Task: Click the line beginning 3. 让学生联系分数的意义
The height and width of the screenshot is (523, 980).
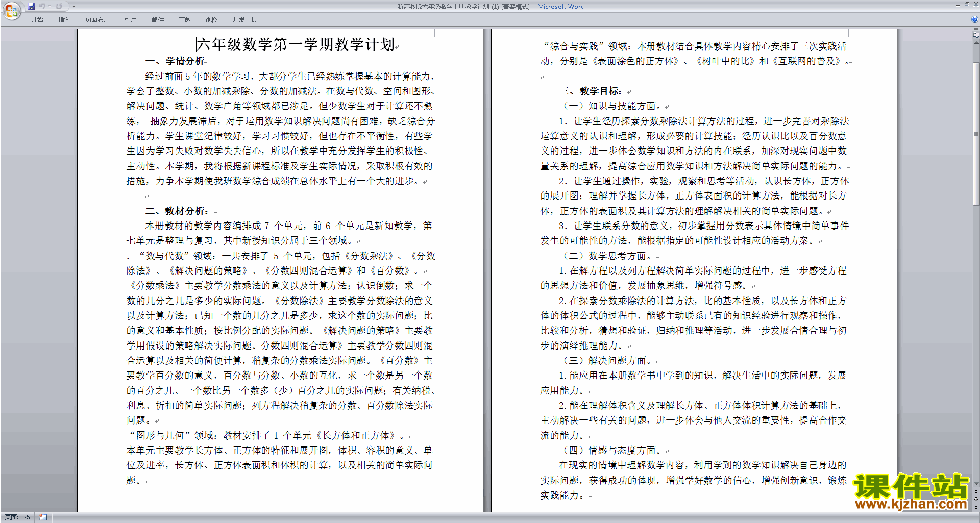Action: click(x=704, y=226)
